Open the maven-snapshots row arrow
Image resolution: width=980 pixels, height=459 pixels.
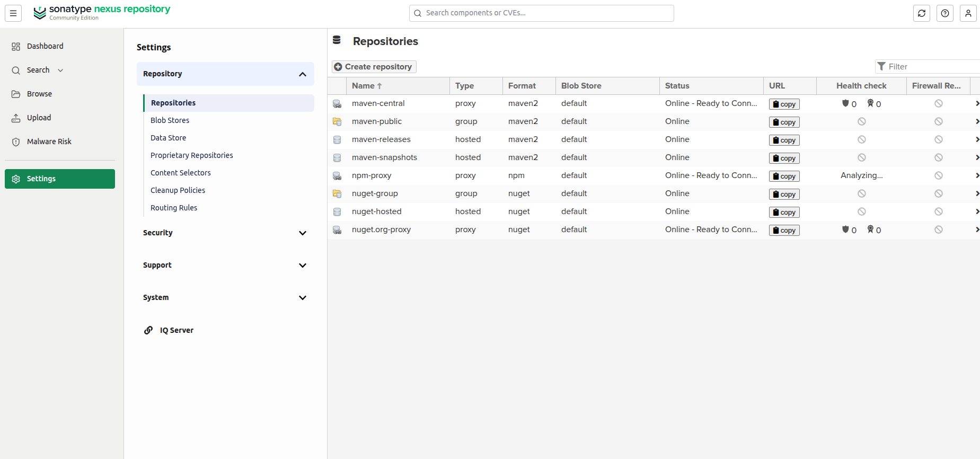point(977,158)
